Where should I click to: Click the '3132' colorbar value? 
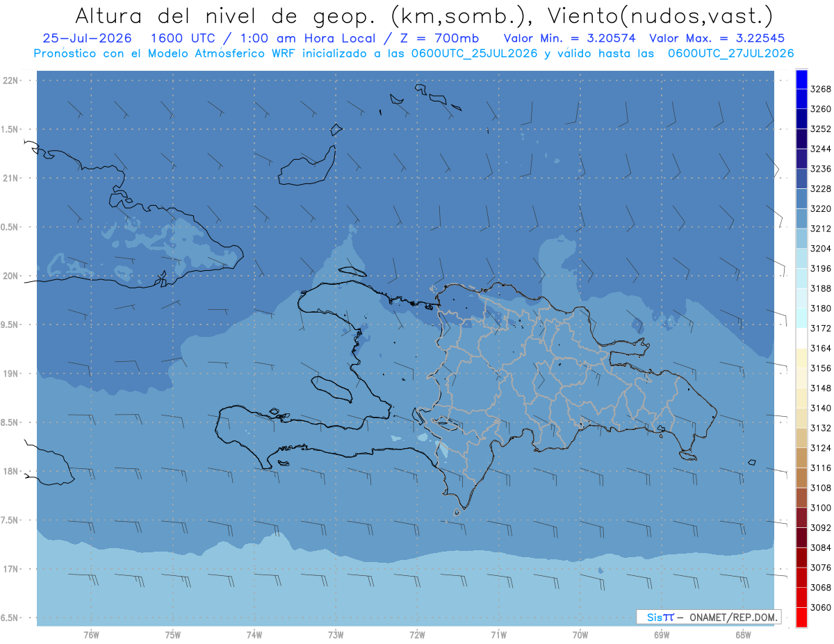[821, 428]
